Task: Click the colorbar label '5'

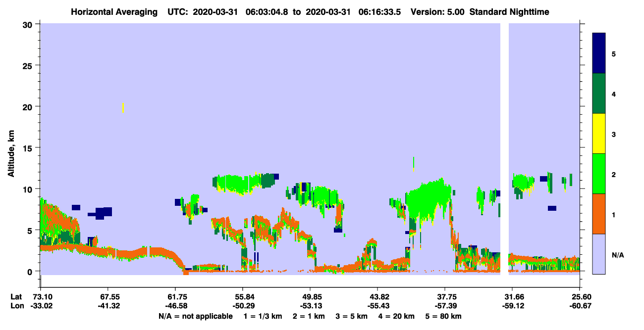Action: point(614,53)
